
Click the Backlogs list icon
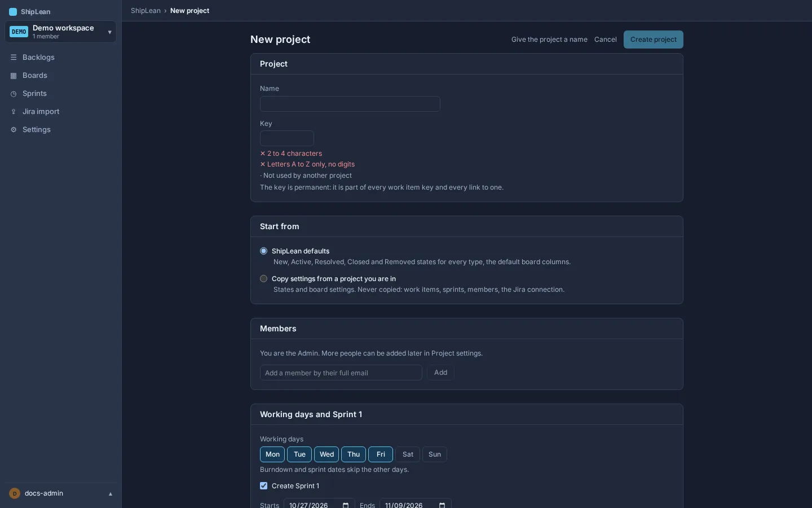[x=14, y=58]
